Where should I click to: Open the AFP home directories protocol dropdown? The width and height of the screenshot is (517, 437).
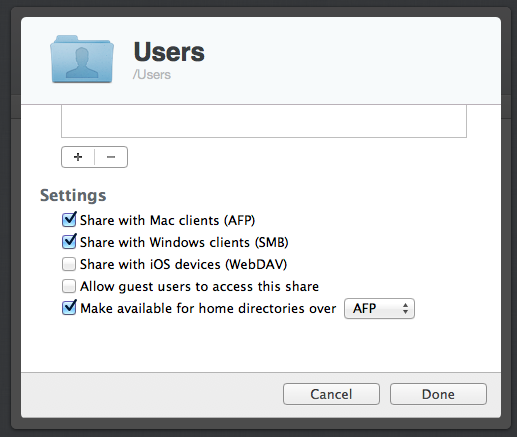click(x=379, y=308)
